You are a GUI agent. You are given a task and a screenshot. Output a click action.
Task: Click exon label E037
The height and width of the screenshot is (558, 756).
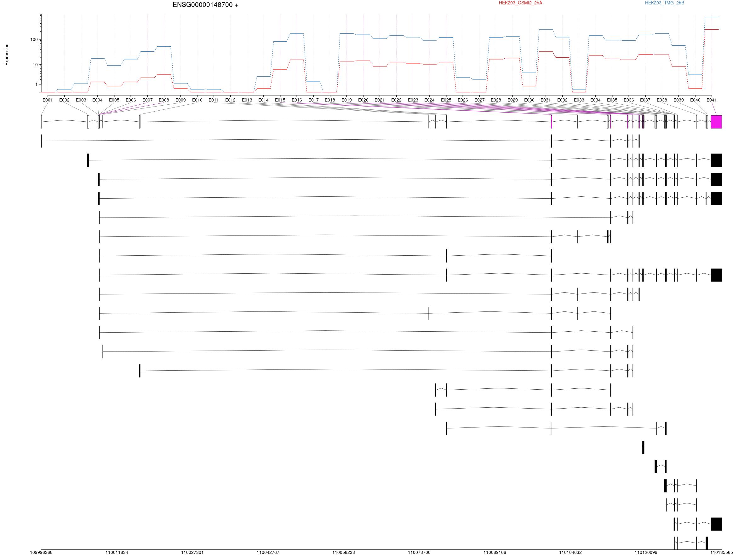645,100
